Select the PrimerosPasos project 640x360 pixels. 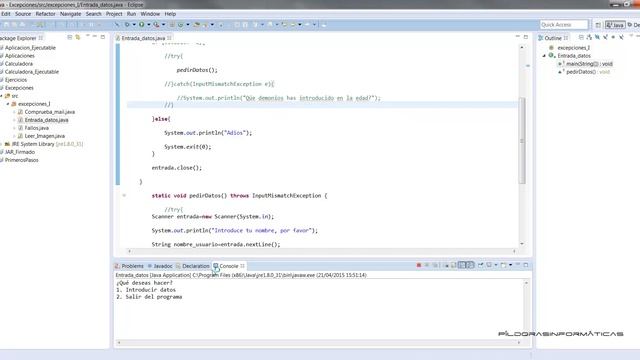click(21, 160)
